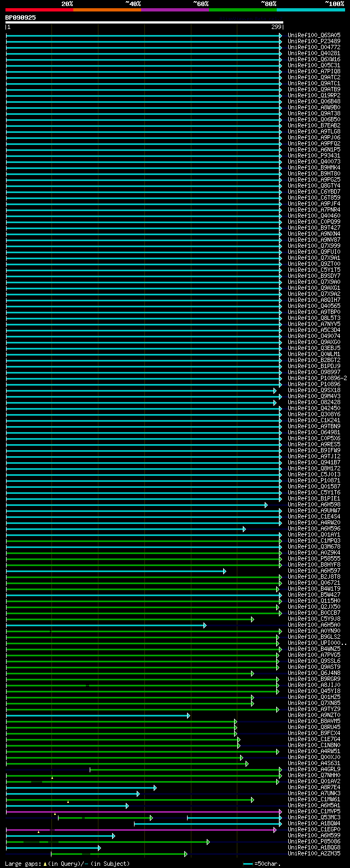Screen dimensions: 350x868
Task: Select hit label UniRef100_Q40281
Action: coord(314,53)
